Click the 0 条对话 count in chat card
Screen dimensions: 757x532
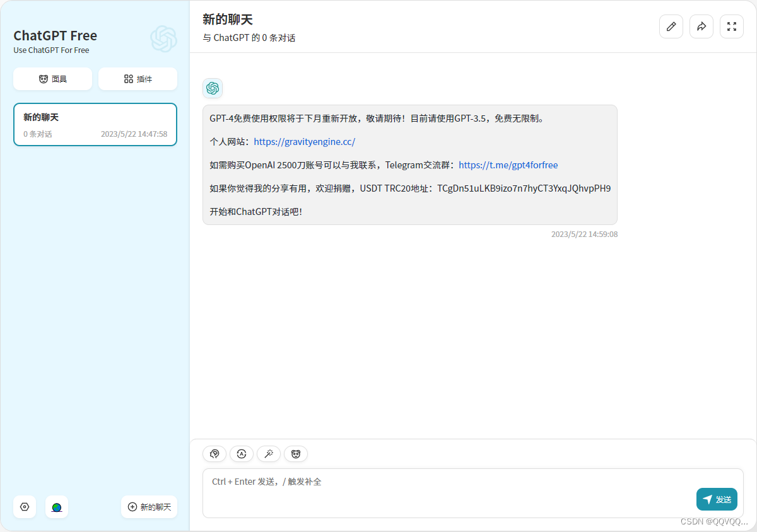(x=38, y=134)
